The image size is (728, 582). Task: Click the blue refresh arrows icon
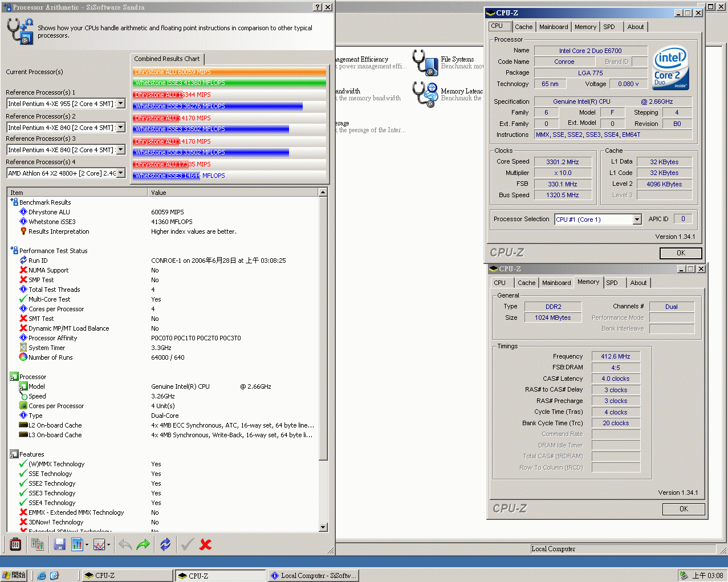tap(165, 544)
